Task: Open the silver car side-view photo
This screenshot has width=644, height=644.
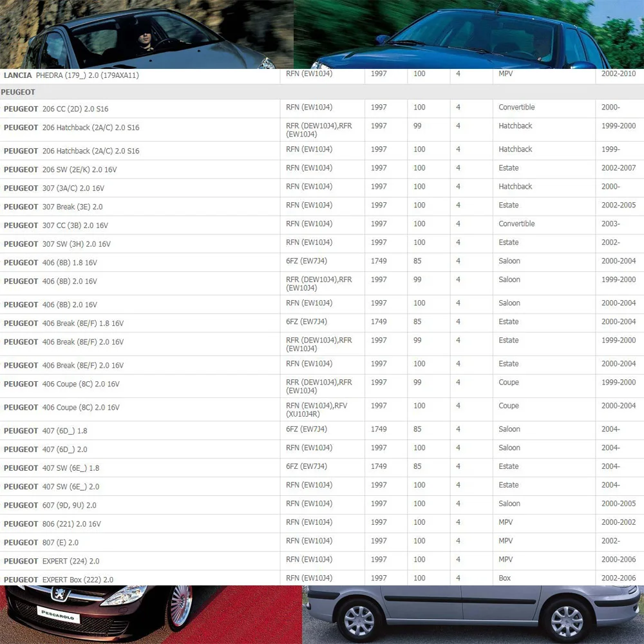Action: (473, 614)
